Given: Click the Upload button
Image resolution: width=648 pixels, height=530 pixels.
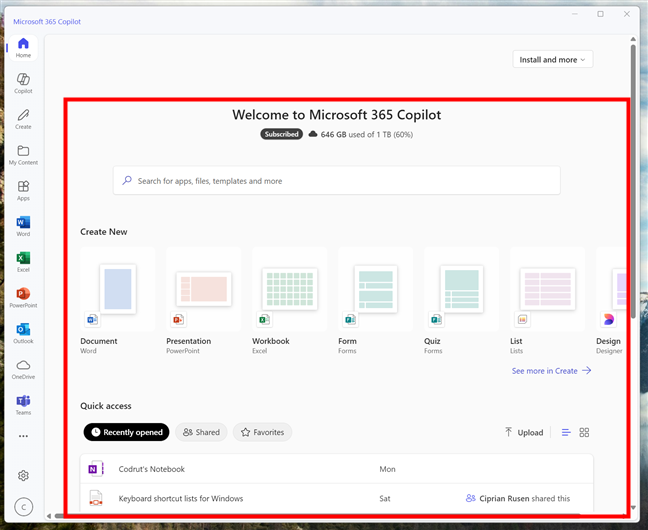Looking at the screenshot, I should tap(524, 432).
